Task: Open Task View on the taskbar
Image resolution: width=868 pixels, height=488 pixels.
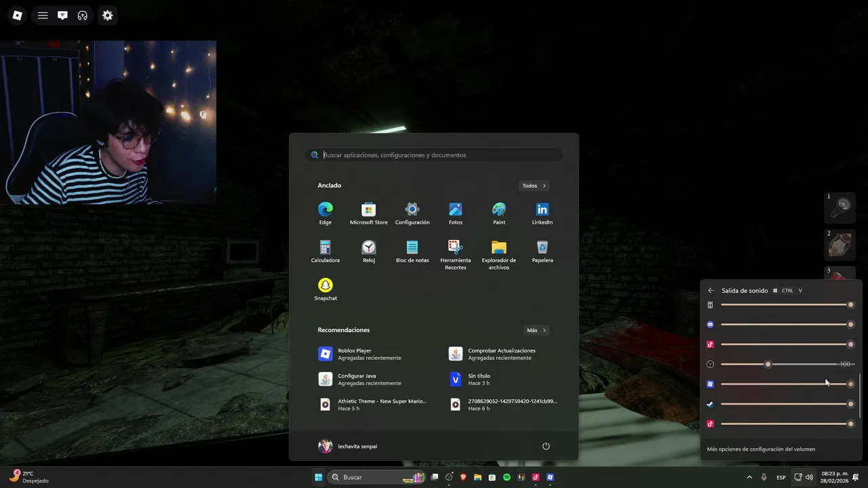Action: click(x=435, y=477)
